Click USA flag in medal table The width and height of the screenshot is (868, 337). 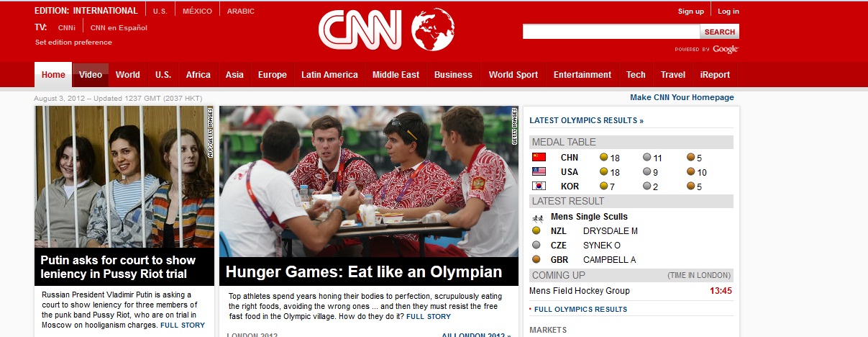coord(539,171)
